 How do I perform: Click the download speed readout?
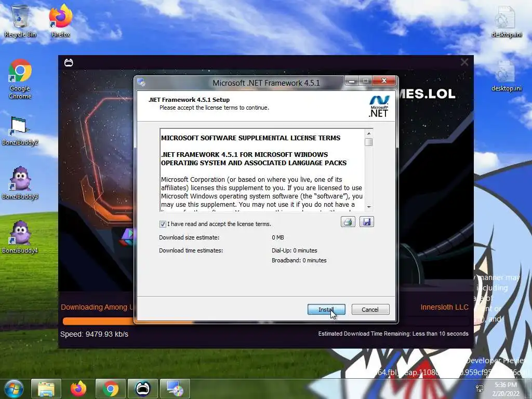(95, 334)
